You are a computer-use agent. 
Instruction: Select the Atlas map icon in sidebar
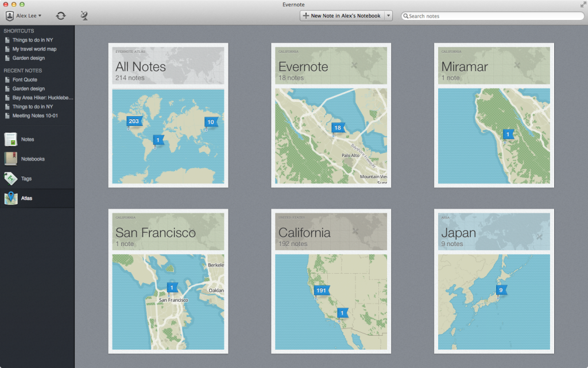click(11, 198)
